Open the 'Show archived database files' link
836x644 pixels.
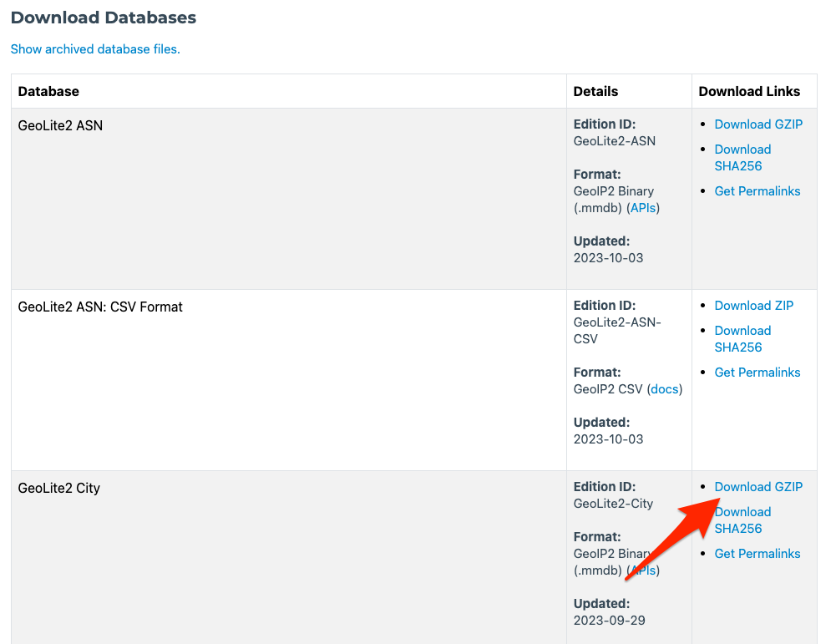point(95,49)
